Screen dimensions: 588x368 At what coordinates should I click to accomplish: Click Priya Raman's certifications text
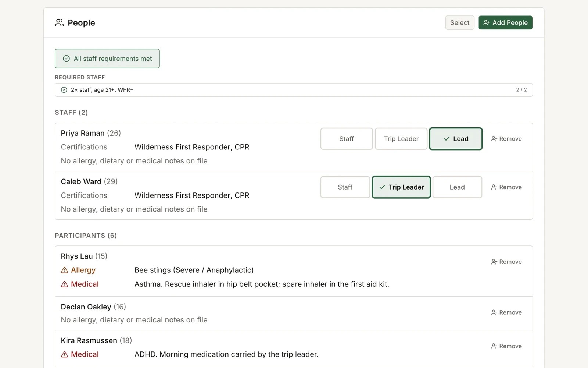pos(192,147)
